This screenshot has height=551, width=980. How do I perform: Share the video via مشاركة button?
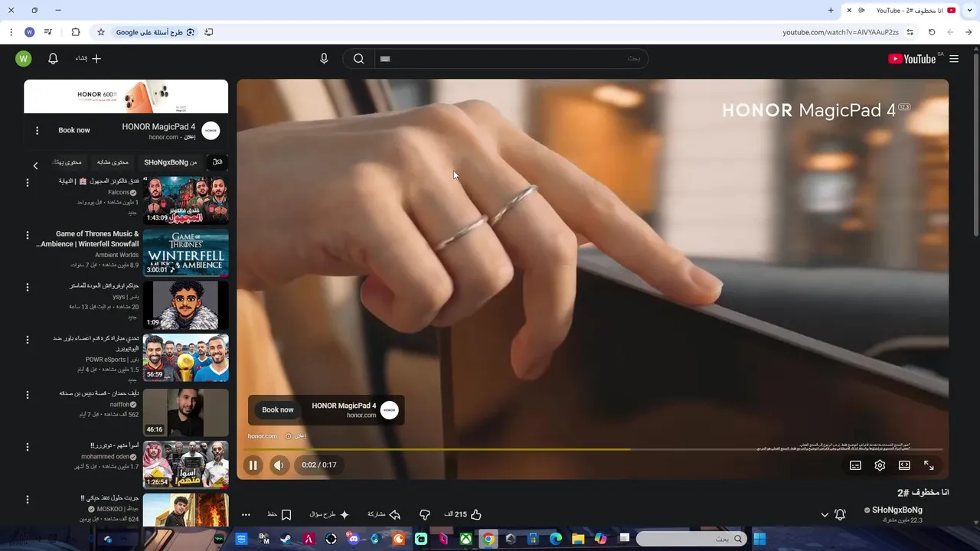(384, 515)
